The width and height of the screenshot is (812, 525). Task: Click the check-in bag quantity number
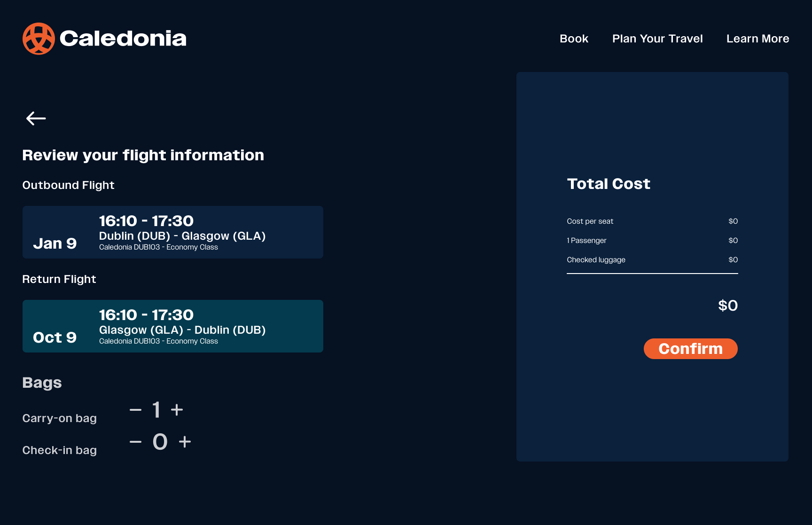click(160, 442)
